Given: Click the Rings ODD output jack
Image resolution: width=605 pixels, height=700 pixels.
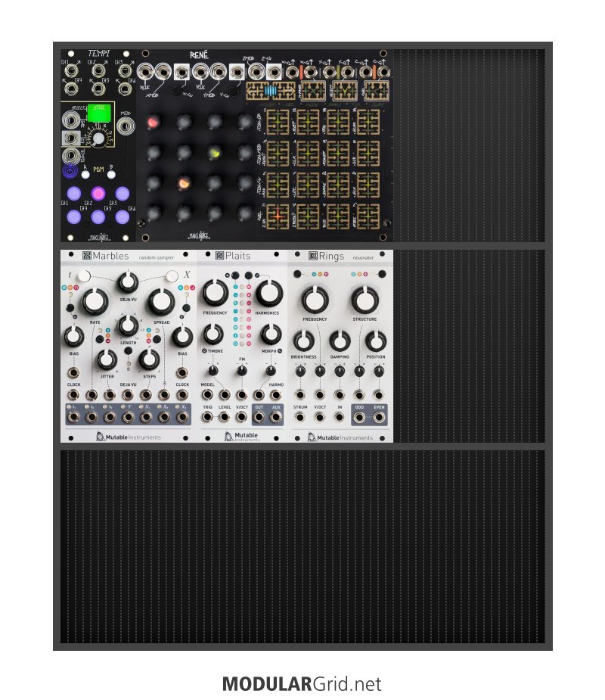Looking at the screenshot, I should click(359, 418).
